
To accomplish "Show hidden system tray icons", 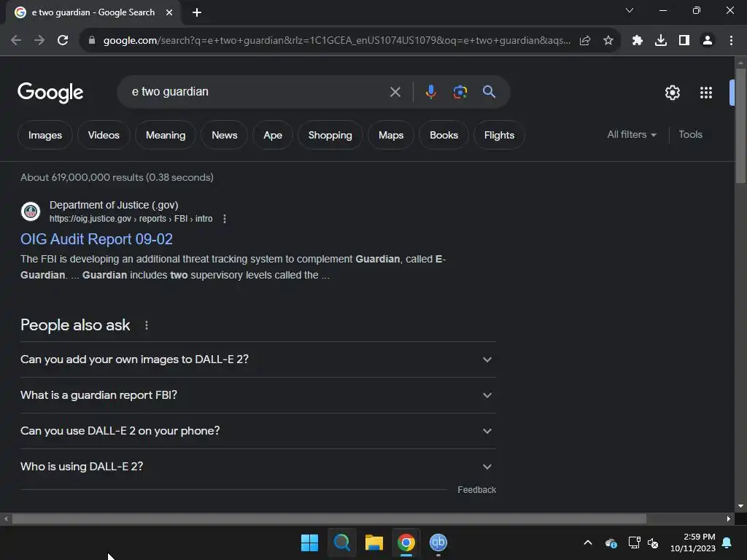I will point(588,542).
